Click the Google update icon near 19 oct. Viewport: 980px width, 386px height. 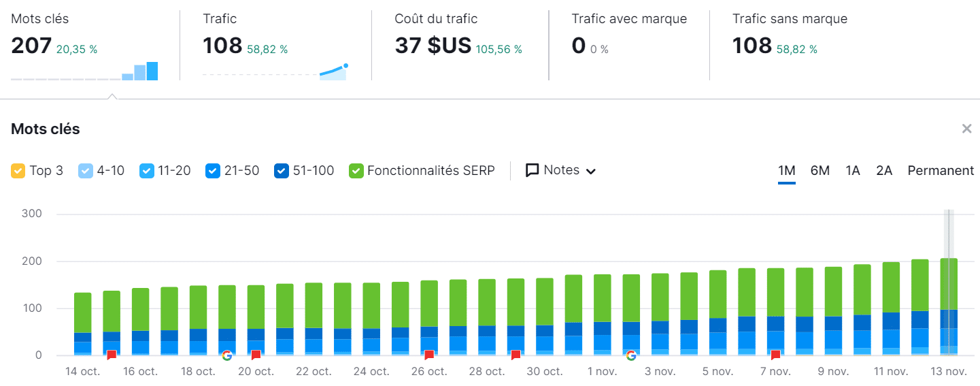tap(227, 355)
